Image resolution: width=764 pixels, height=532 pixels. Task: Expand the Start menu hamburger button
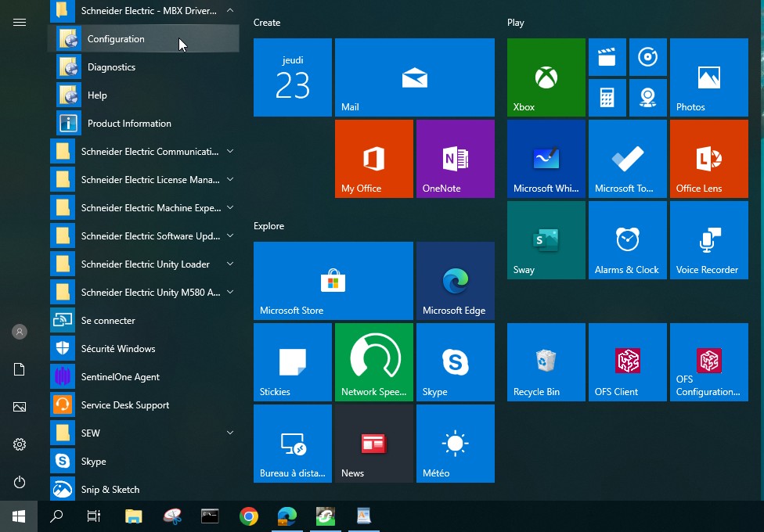click(x=20, y=23)
